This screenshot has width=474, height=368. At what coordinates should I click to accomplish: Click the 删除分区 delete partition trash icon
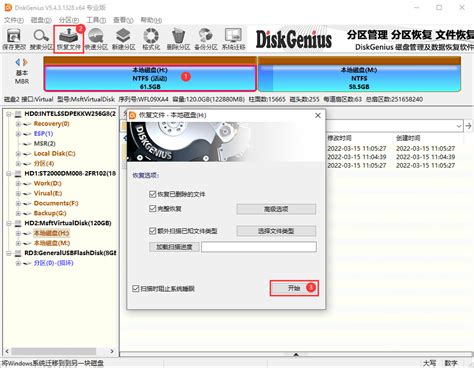[x=178, y=39]
